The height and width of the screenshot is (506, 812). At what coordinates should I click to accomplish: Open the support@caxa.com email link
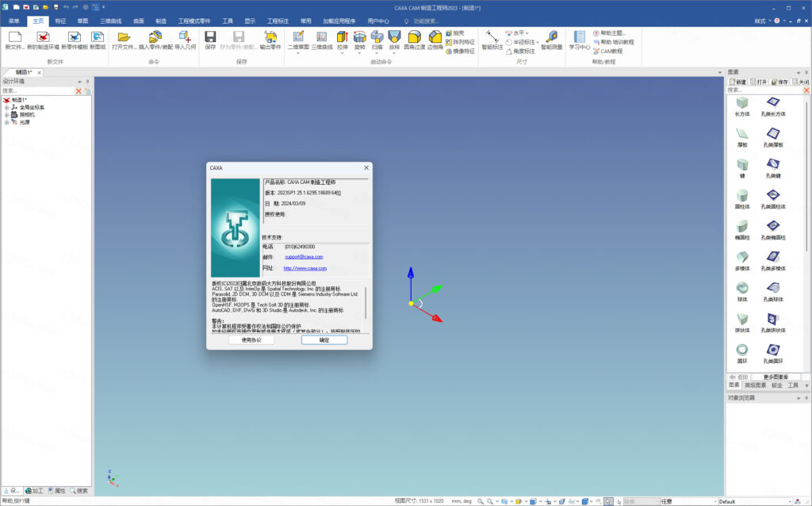303,257
